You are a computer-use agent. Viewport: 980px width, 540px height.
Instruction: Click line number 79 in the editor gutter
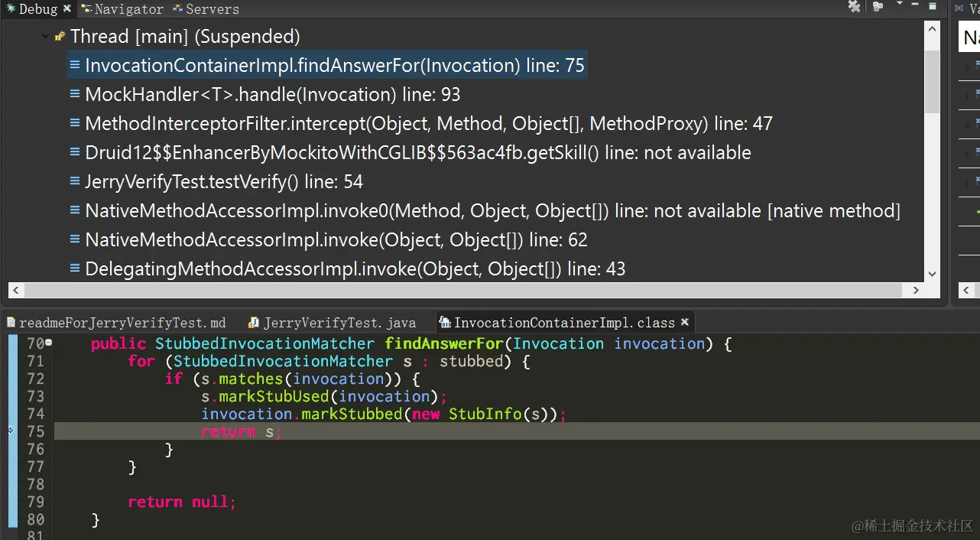36,502
